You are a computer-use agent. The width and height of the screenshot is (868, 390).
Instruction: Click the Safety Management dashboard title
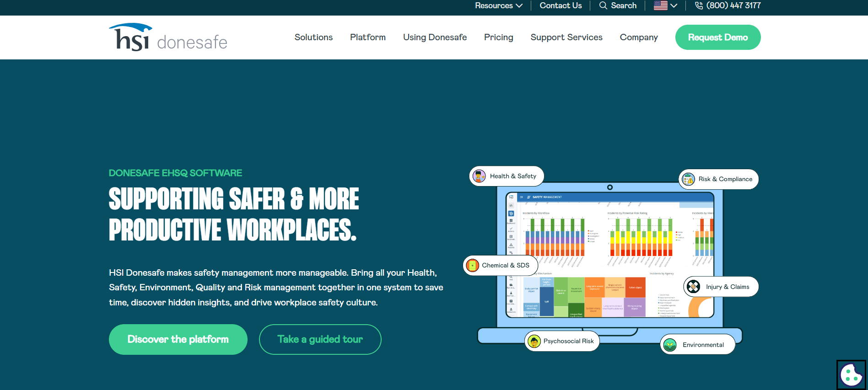[x=547, y=197]
